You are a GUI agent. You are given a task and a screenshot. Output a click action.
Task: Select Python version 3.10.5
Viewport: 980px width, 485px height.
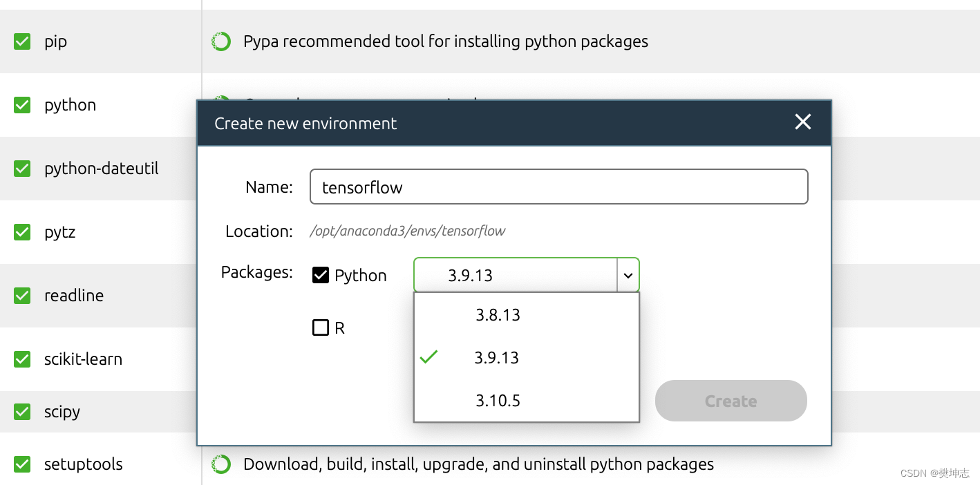click(498, 401)
